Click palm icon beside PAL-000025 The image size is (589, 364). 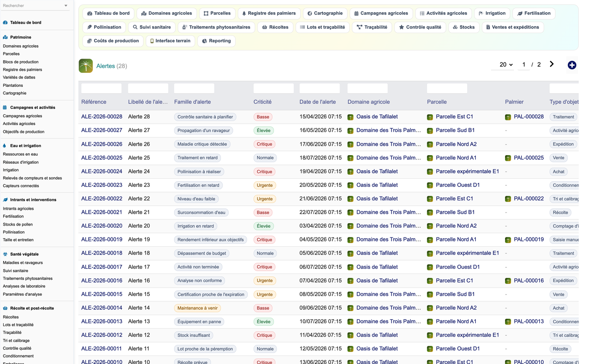[x=508, y=158]
